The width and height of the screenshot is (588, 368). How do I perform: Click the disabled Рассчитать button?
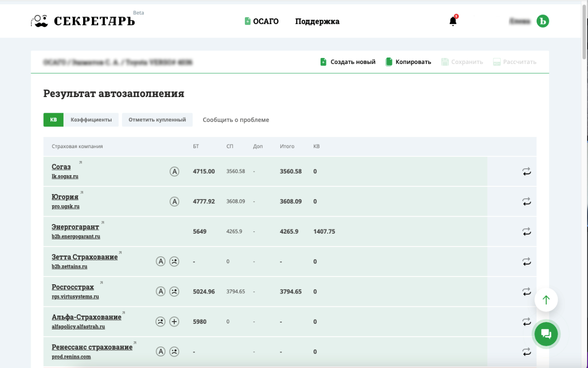514,62
